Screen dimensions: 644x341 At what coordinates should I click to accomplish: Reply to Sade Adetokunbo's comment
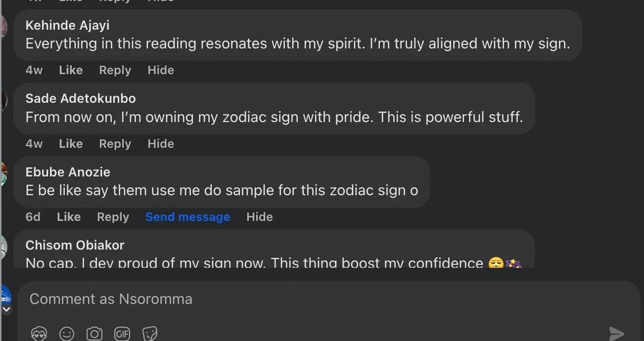coord(115,143)
